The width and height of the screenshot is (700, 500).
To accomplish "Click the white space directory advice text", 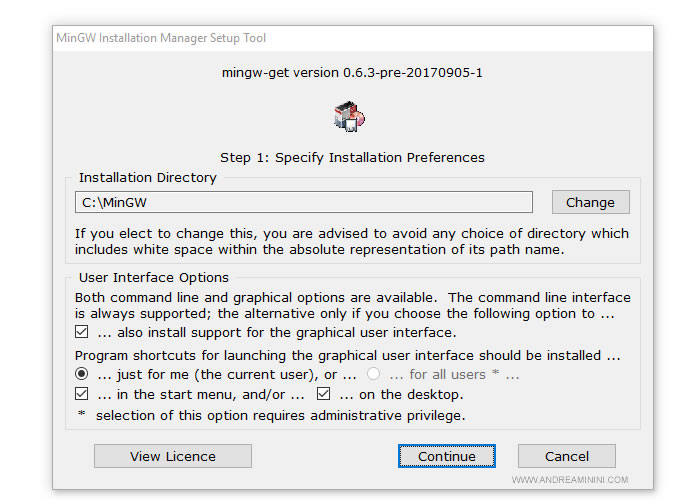I will (352, 241).
